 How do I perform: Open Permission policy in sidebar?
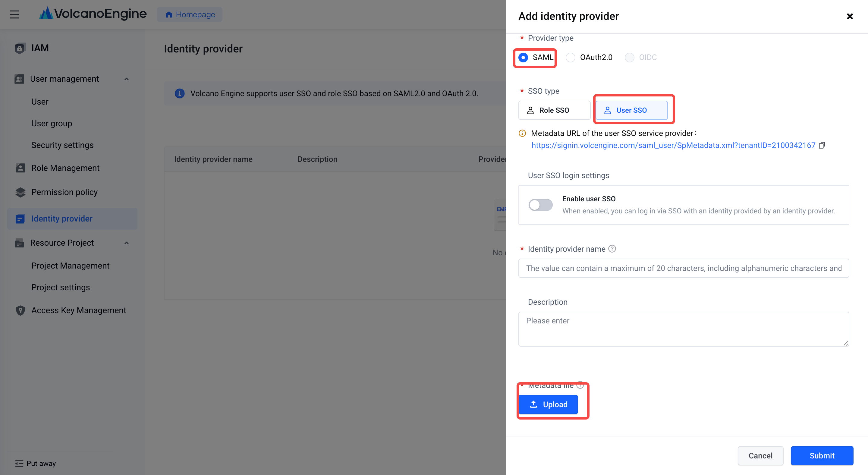(x=64, y=192)
